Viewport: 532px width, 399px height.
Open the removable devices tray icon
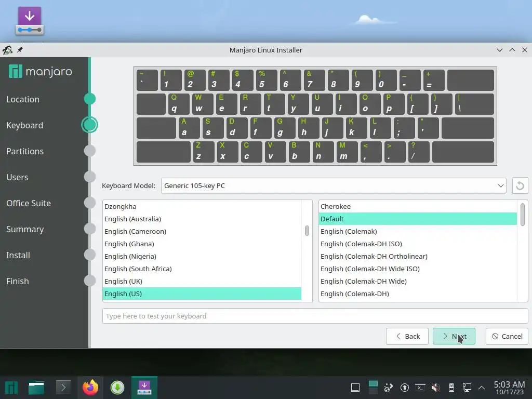(451, 388)
